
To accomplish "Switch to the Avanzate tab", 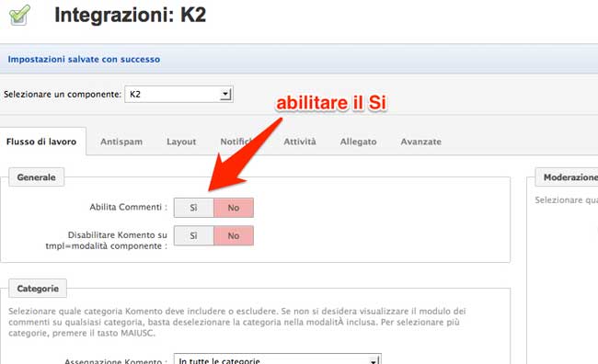I will tap(421, 142).
